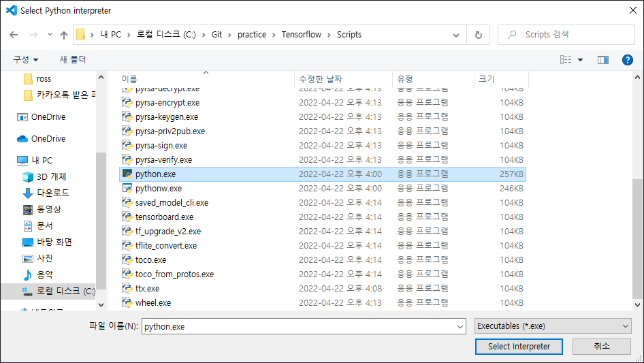Click file list scrollbar up arrow

pos(637,77)
